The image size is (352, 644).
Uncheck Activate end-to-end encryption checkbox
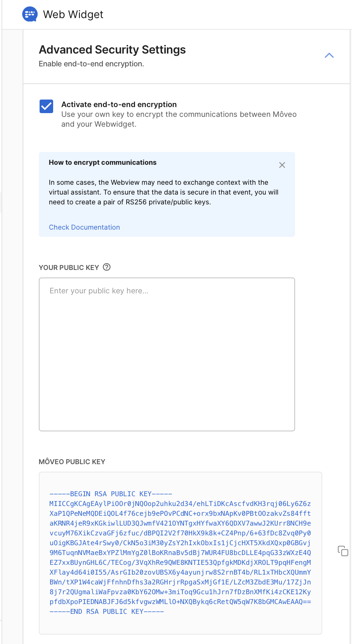tap(46, 106)
